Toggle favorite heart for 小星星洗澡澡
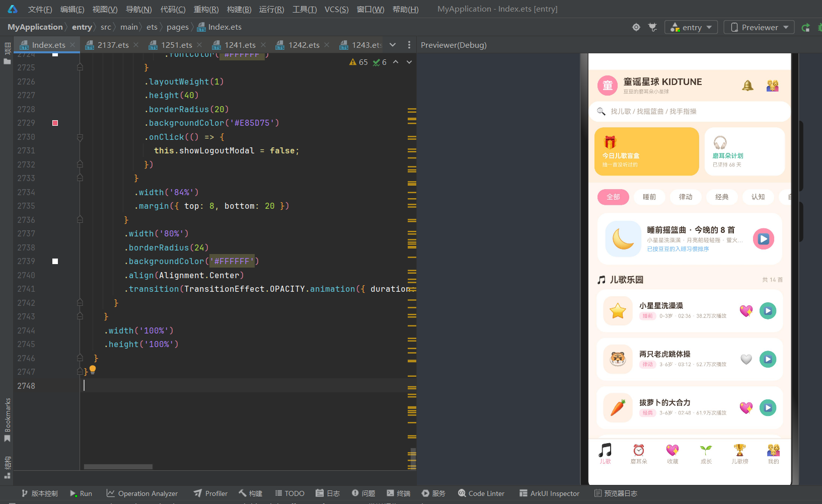Image resolution: width=822 pixels, height=504 pixels. pyautogui.click(x=746, y=311)
